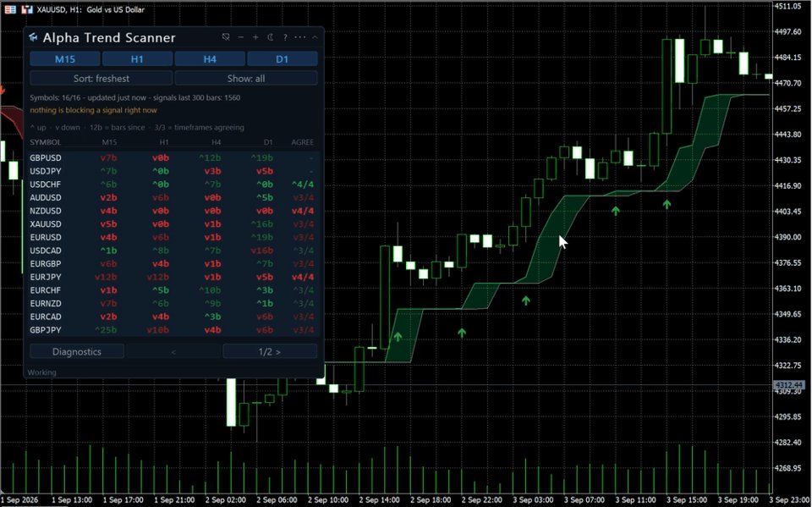Select the EURCHF row symbol
Image resolution: width=812 pixels, height=507 pixels.
click(x=46, y=290)
